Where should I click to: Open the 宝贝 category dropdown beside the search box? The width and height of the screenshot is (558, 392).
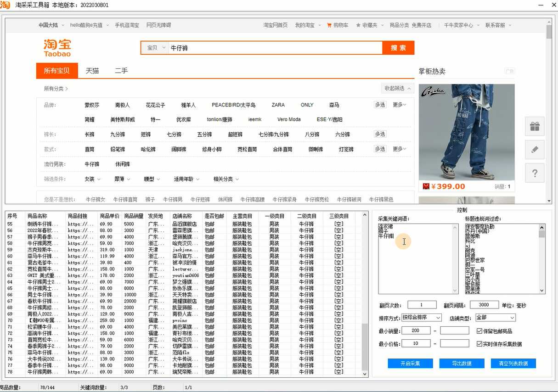[155, 47]
